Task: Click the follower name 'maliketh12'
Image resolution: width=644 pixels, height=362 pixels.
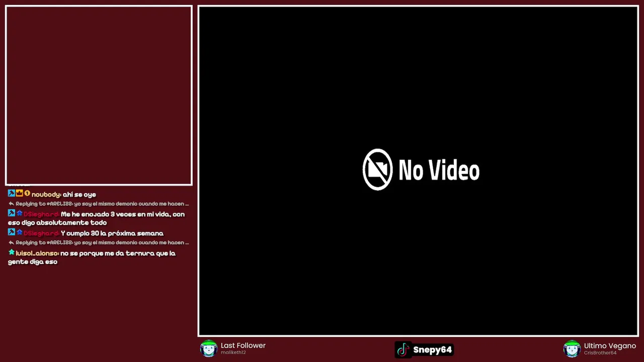Action: 233,353
